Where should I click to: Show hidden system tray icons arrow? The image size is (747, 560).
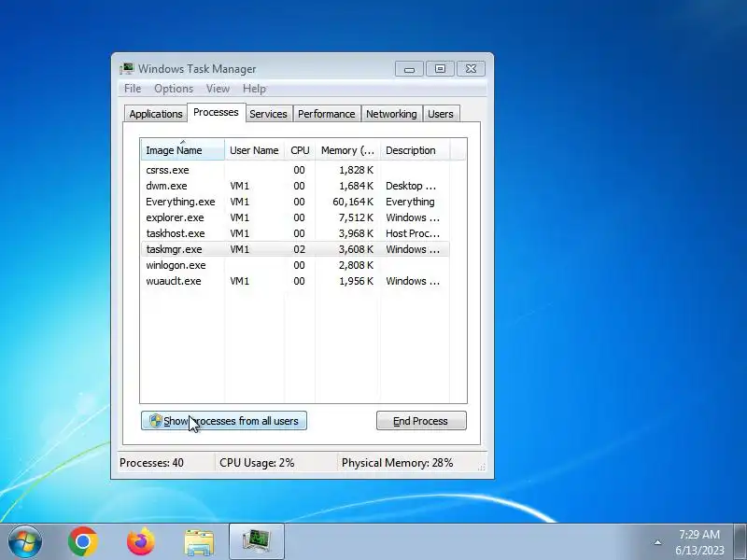[x=657, y=542]
